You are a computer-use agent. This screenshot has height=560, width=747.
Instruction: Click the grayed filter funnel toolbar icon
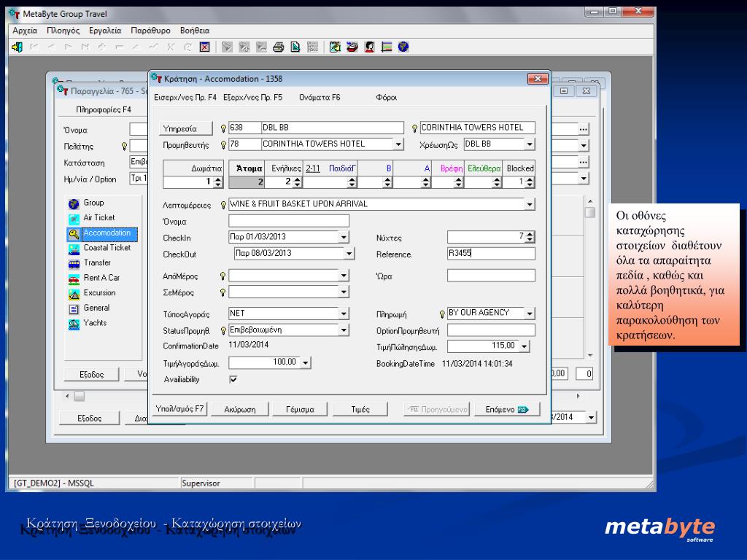(x=228, y=47)
